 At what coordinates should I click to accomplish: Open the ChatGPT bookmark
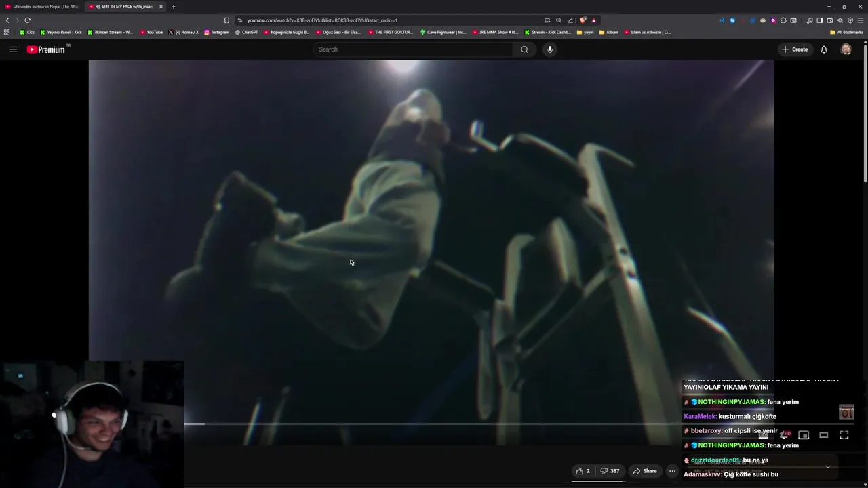coord(246,32)
